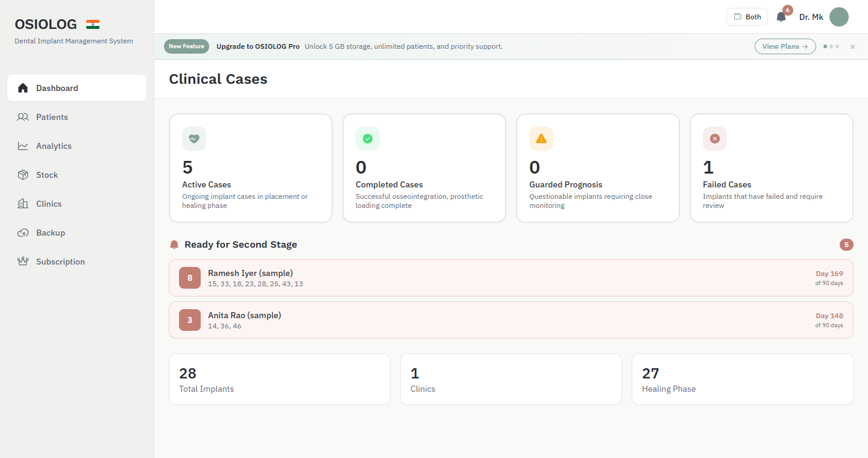The height and width of the screenshot is (458, 868).
Task: Open Ramesh Iyer (sample) case row
Action: [511, 278]
